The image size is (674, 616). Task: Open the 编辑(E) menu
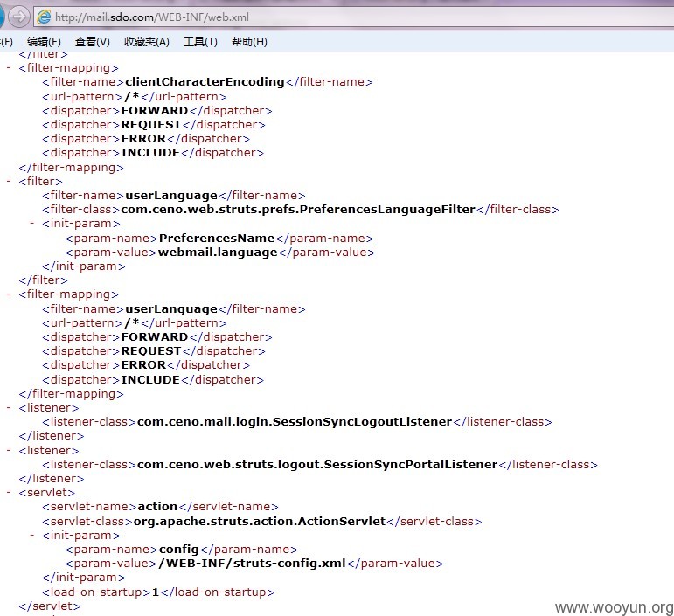coord(44,42)
